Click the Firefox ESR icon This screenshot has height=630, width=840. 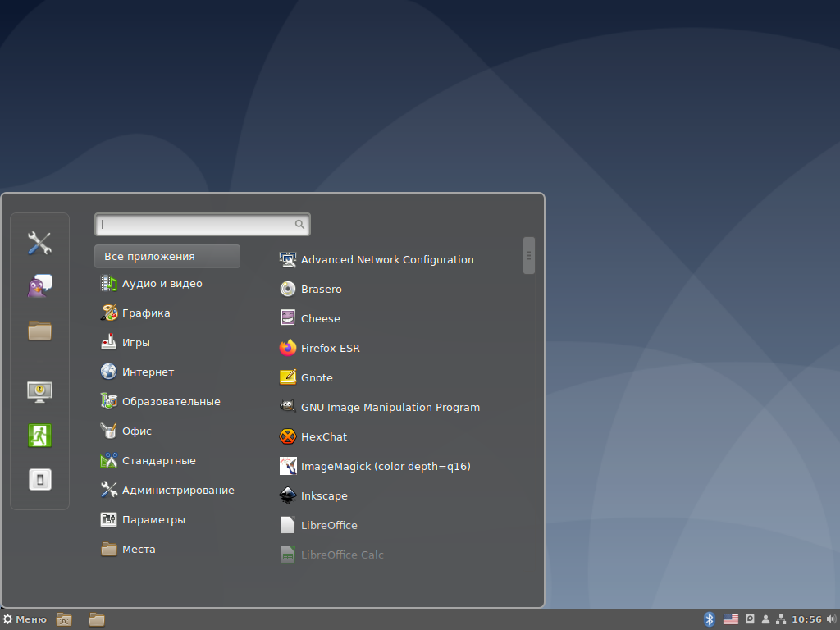click(x=288, y=348)
